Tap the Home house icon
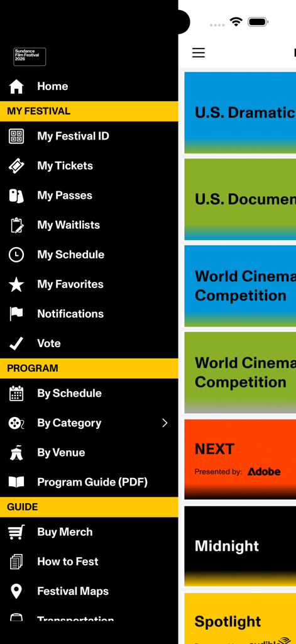Image resolution: width=296 pixels, height=644 pixels. 16,87
